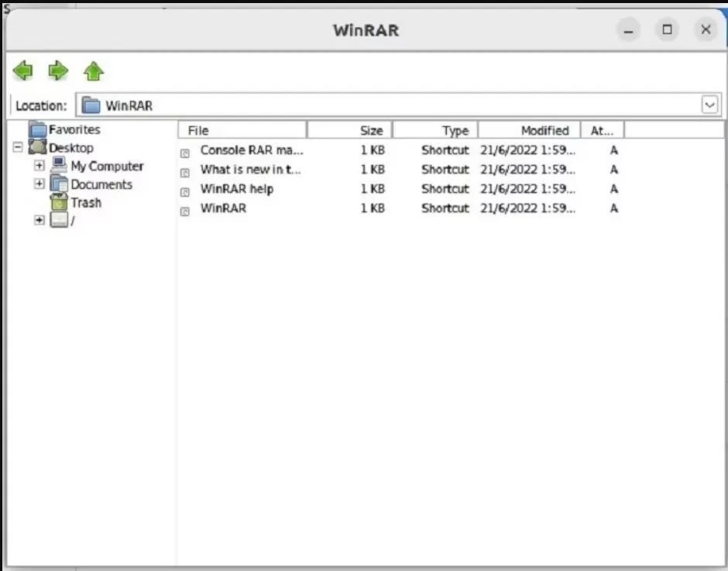Click the File column header
Image resolution: width=728 pixels, height=571 pixels.
[x=242, y=130]
